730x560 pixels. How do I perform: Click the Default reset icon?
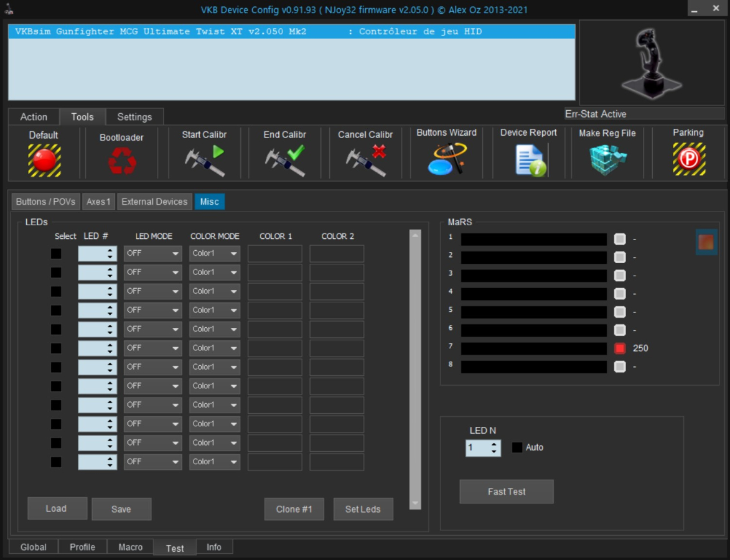pos(44,160)
